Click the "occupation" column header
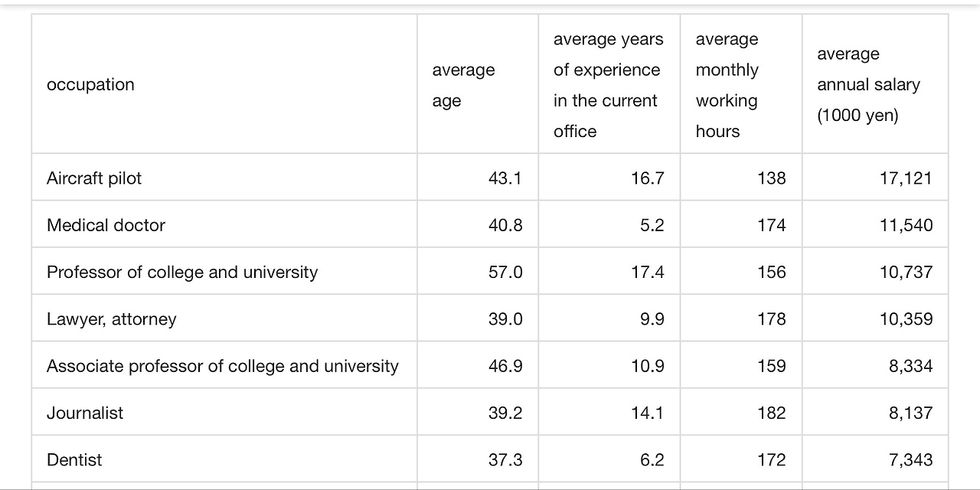 pos(90,84)
